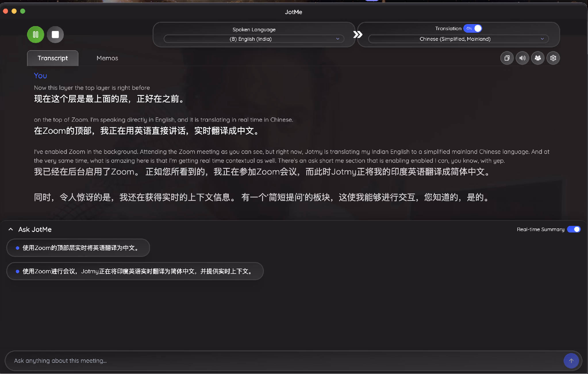Open the Spoken Language dropdown
The height and width of the screenshot is (374, 588).
tap(254, 39)
